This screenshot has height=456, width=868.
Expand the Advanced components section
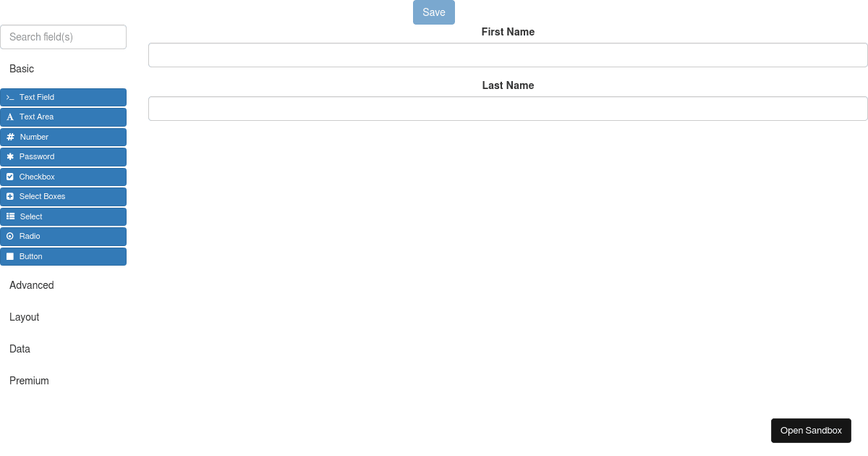31,285
